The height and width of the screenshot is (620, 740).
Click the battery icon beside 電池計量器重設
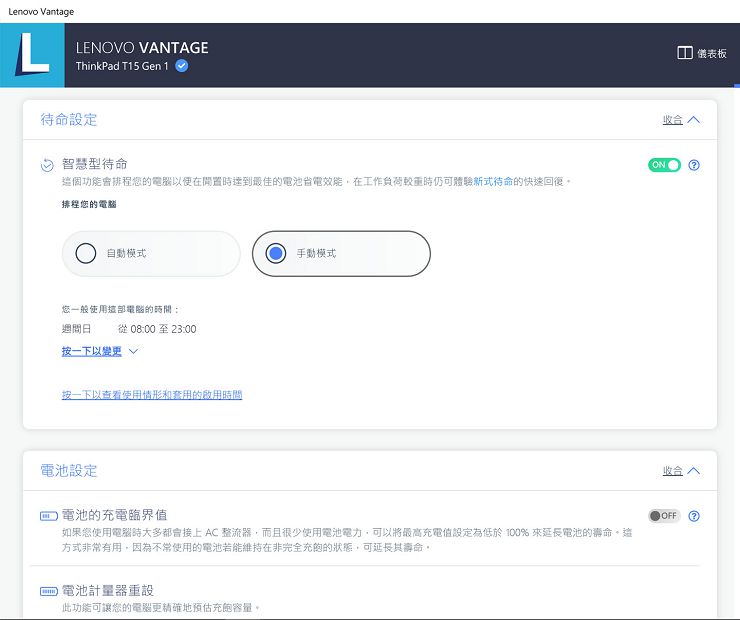coord(49,591)
